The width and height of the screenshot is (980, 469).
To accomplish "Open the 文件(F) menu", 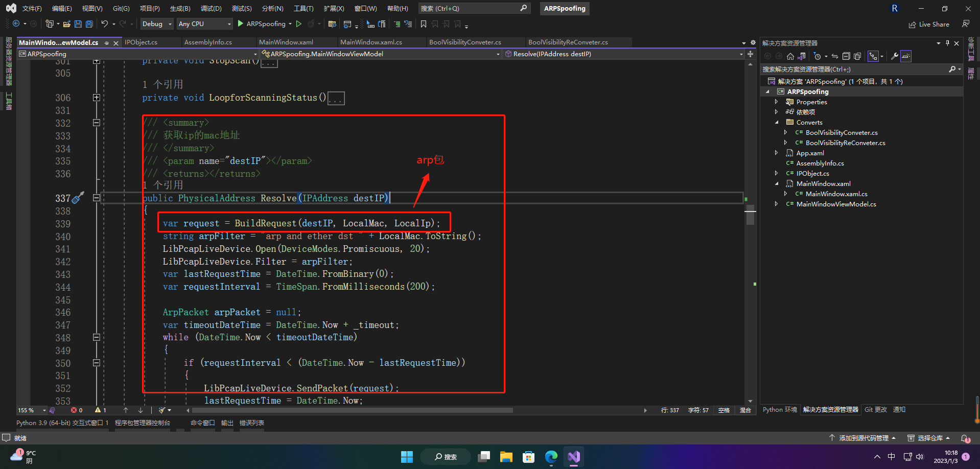I will tap(32, 8).
